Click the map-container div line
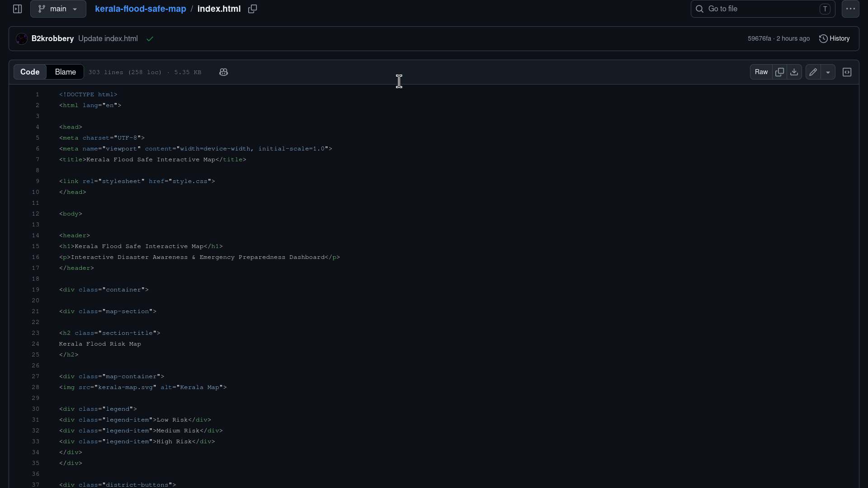This screenshot has width=868, height=488. tap(112, 376)
